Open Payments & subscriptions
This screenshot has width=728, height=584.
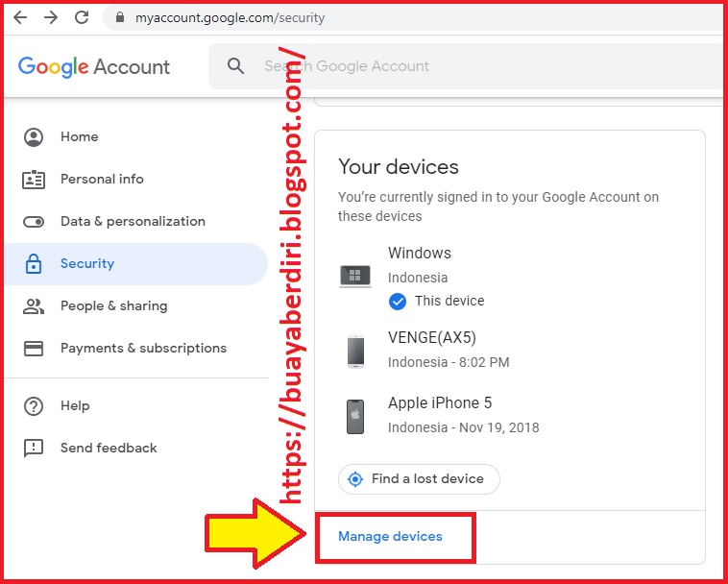tap(136, 348)
